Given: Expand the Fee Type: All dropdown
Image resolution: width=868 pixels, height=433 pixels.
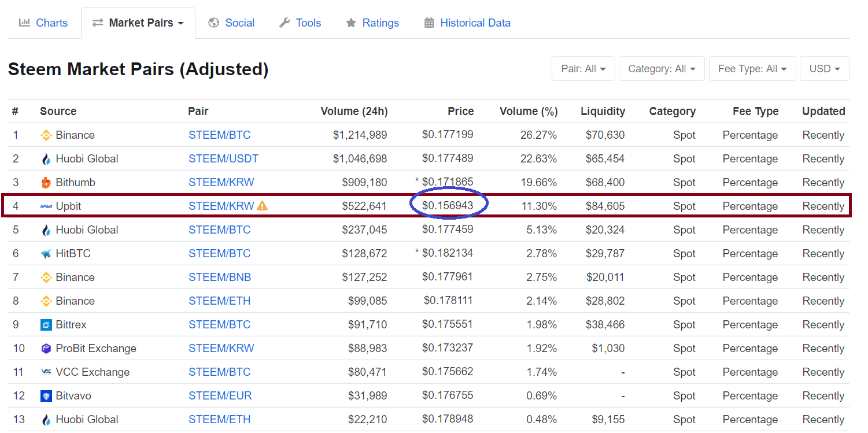Looking at the screenshot, I should (x=752, y=69).
